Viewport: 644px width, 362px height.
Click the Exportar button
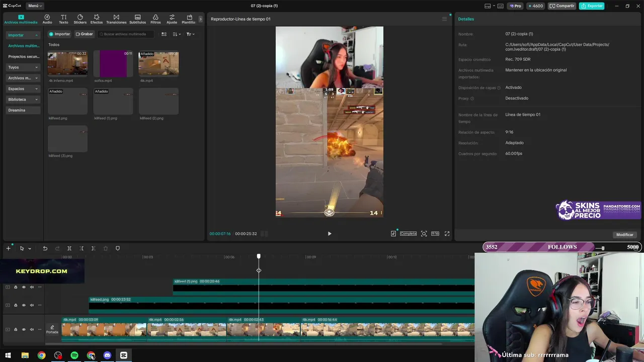[591, 6]
